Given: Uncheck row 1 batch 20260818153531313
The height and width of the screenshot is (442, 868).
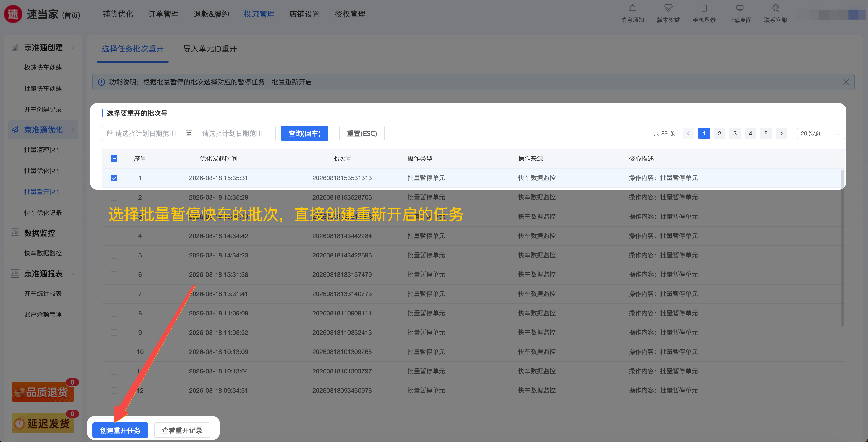Looking at the screenshot, I should [x=114, y=178].
